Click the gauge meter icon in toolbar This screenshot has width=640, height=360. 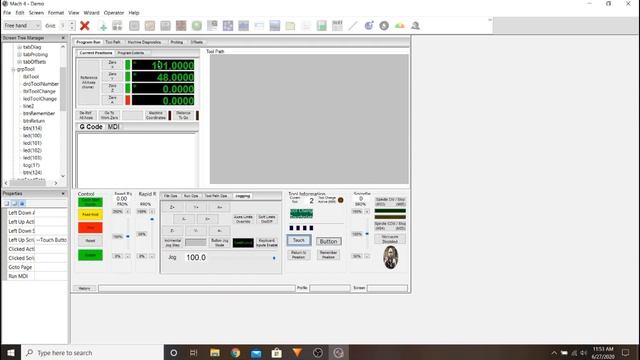click(400, 26)
